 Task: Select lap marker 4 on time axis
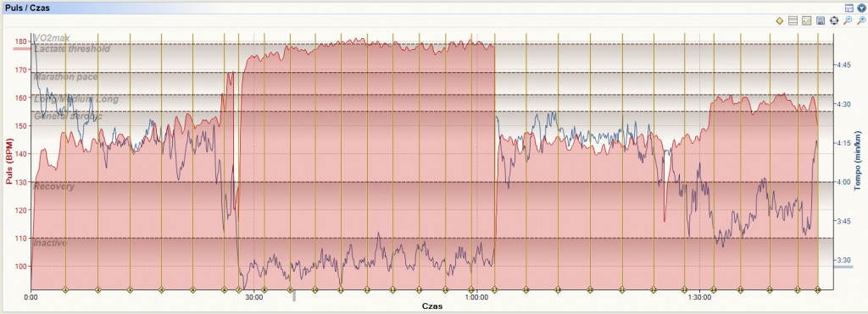[x=161, y=289]
